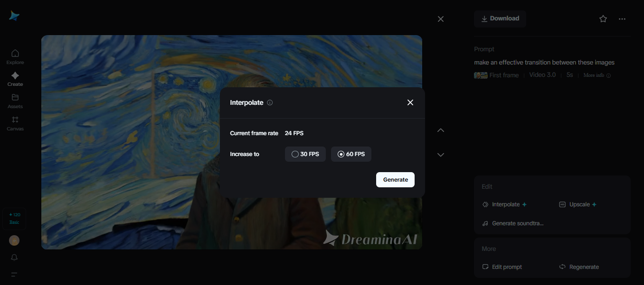Click More info link
644x285 pixels.
597,75
